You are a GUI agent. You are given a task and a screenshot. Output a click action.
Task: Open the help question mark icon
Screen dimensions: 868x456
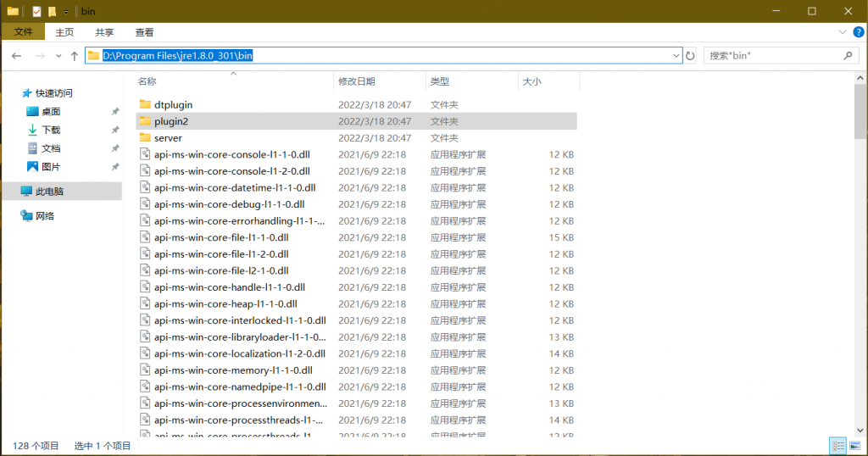(856, 32)
